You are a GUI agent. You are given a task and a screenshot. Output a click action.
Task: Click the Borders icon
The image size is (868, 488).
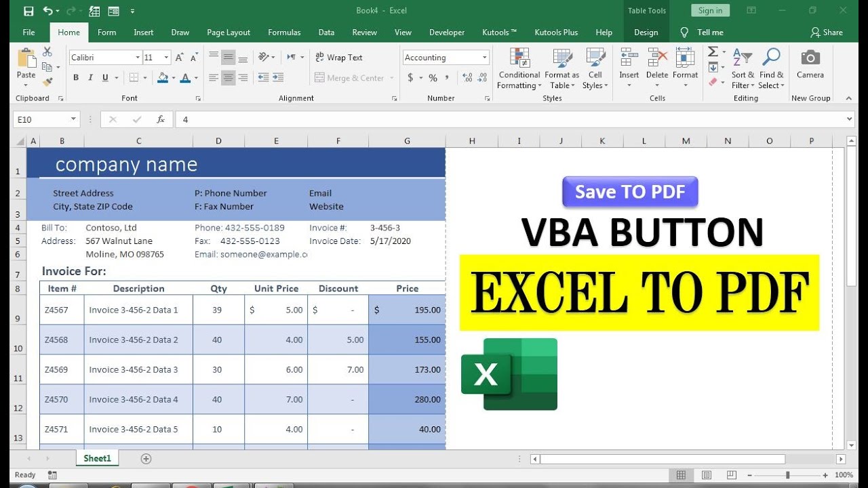click(x=134, y=78)
